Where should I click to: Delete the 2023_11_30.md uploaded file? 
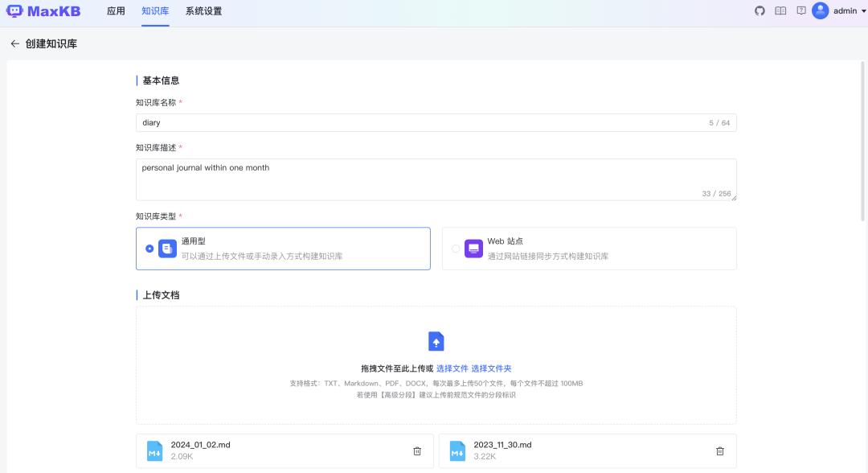pyautogui.click(x=719, y=450)
